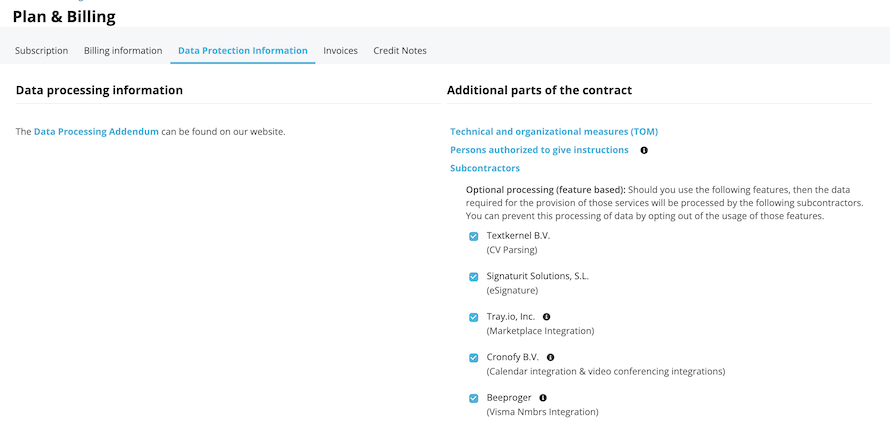Expand the Subcontractors link
The width and height of the screenshot is (890, 437).
(x=485, y=168)
